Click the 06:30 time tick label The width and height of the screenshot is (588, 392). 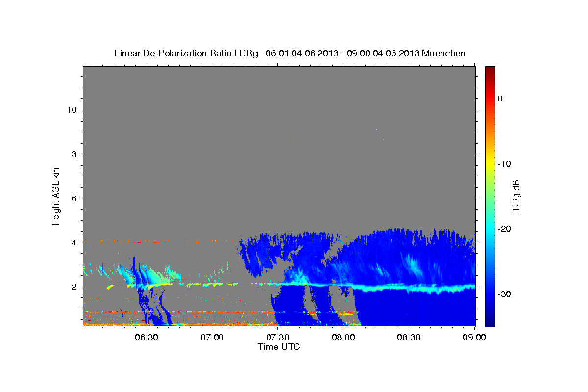[x=147, y=338]
